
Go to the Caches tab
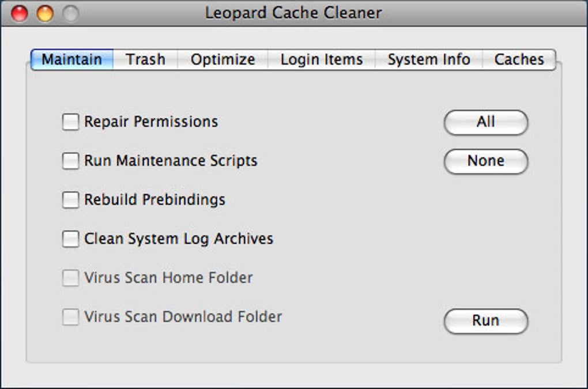tap(519, 60)
